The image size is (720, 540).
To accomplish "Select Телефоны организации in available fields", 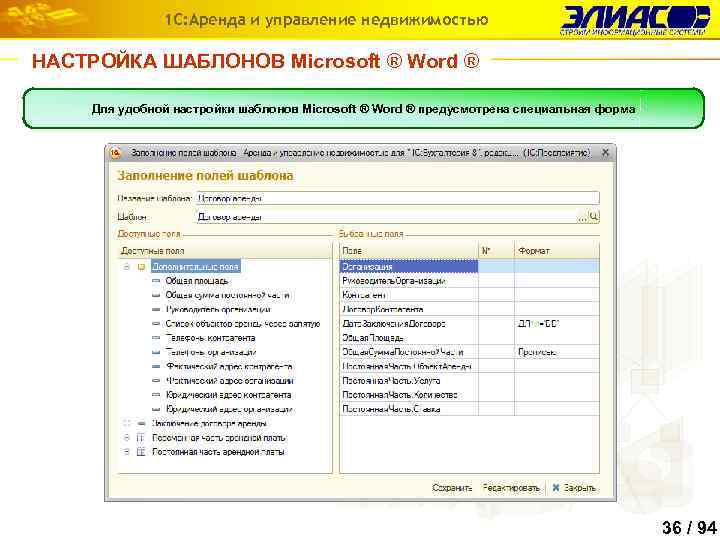I will (x=211, y=352).
